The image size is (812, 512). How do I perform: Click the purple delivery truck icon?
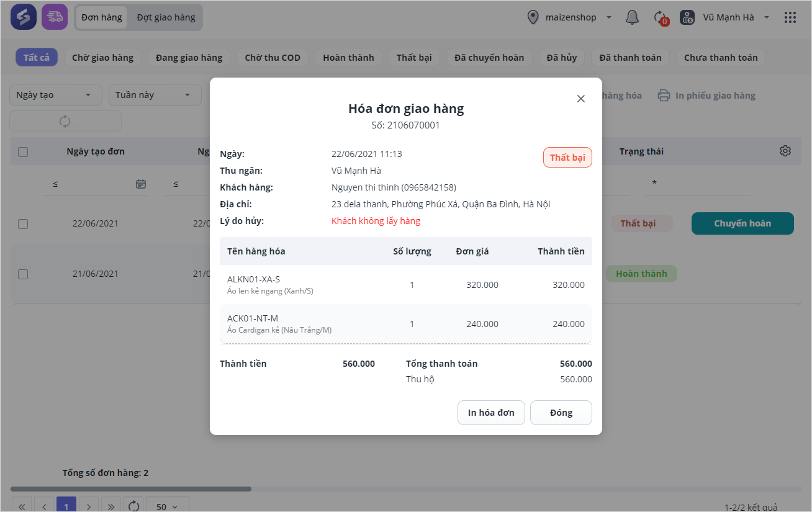(55, 17)
